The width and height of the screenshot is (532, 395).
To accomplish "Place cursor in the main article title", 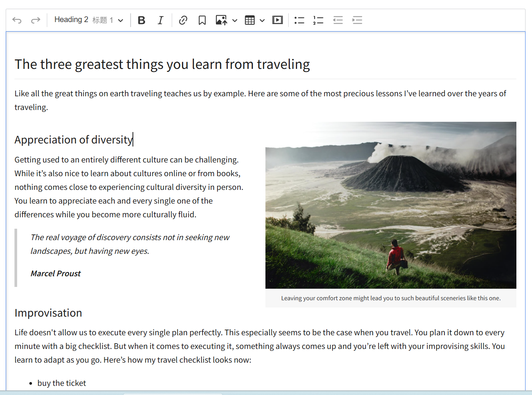I will [x=162, y=64].
